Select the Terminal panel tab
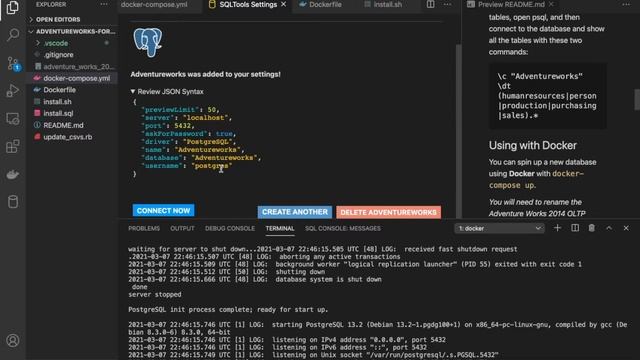 point(280,228)
